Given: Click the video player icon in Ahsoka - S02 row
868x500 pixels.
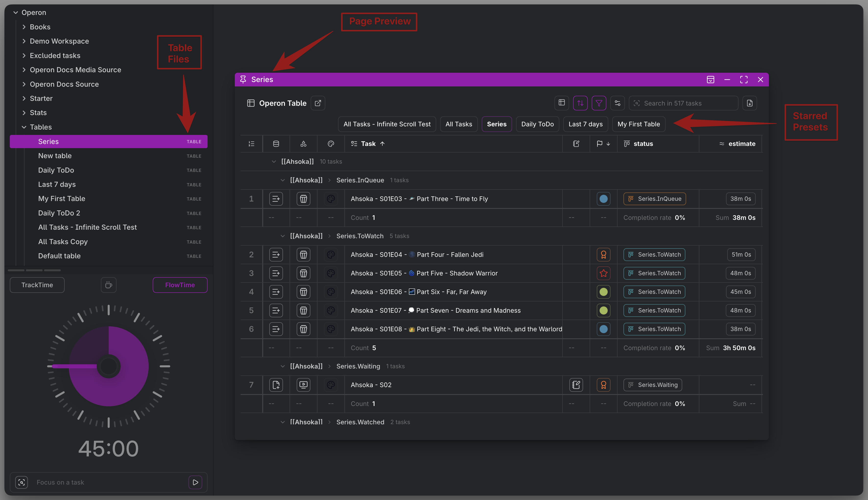Looking at the screenshot, I should click(x=303, y=385).
